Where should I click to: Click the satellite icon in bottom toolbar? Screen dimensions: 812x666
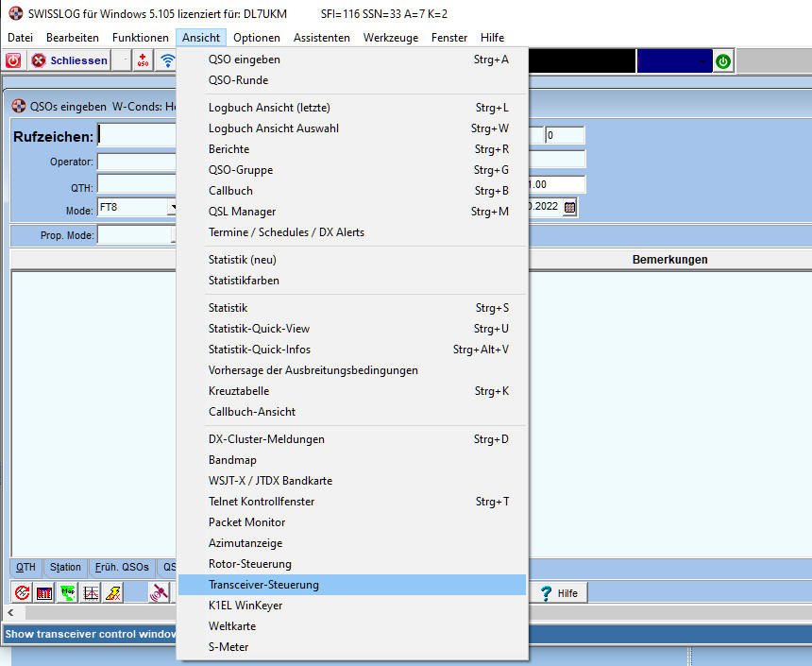pos(160,592)
